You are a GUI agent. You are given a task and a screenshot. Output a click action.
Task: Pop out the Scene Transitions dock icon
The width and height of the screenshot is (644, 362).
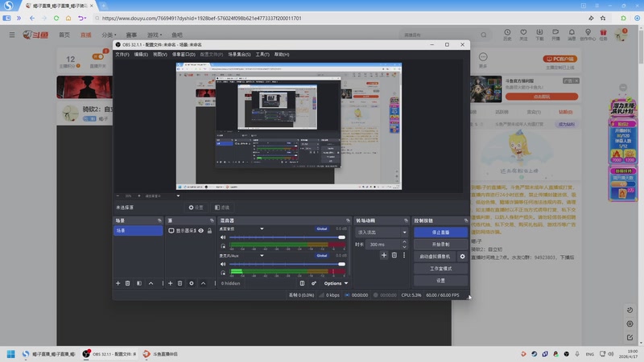point(406,220)
